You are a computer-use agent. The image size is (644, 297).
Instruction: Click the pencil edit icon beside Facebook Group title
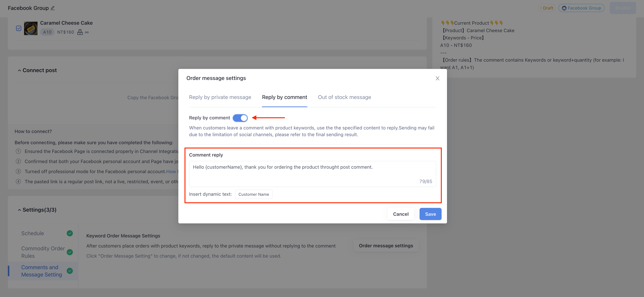52,8
